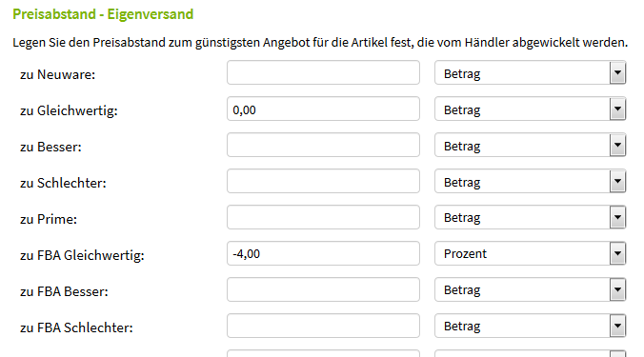Focus the zu FBA Besser input field
The width and height of the screenshot is (644, 357).
(x=323, y=289)
